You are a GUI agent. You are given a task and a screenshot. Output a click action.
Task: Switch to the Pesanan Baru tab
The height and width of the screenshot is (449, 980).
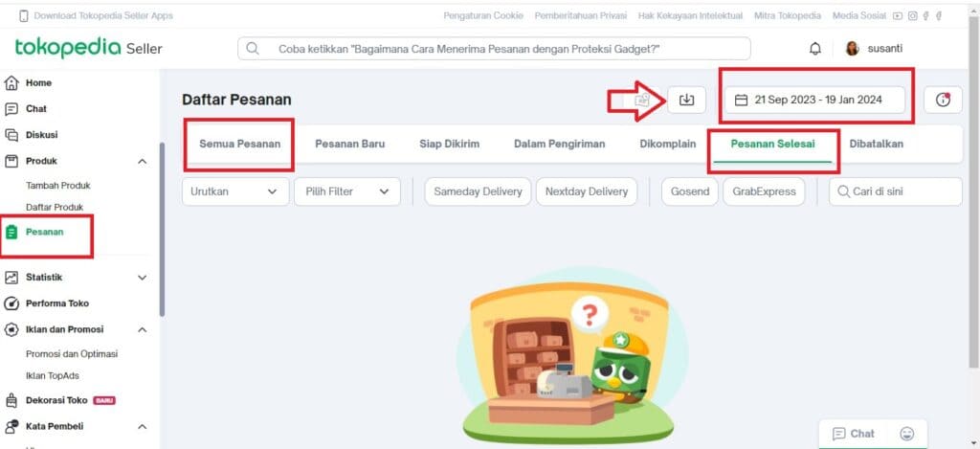pyautogui.click(x=350, y=144)
